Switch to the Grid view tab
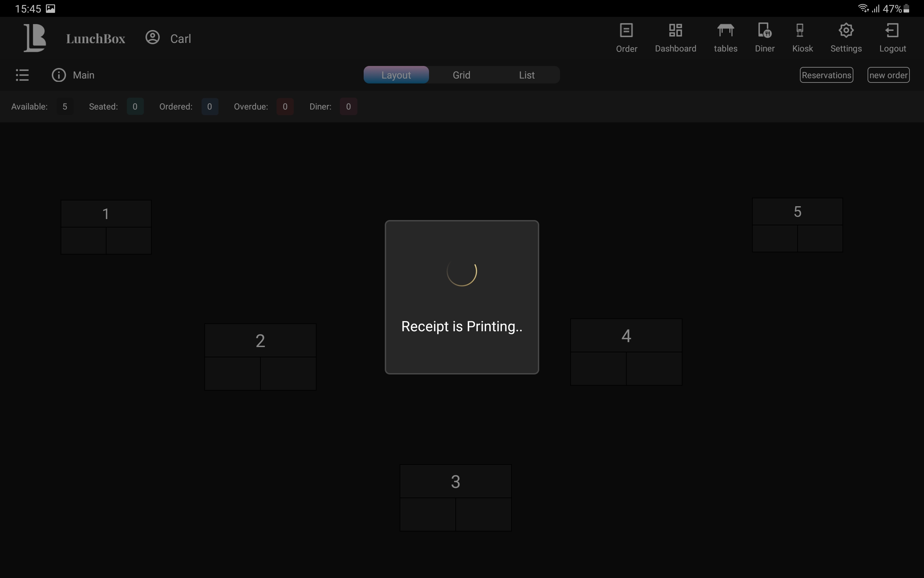 tap(461, 75)
